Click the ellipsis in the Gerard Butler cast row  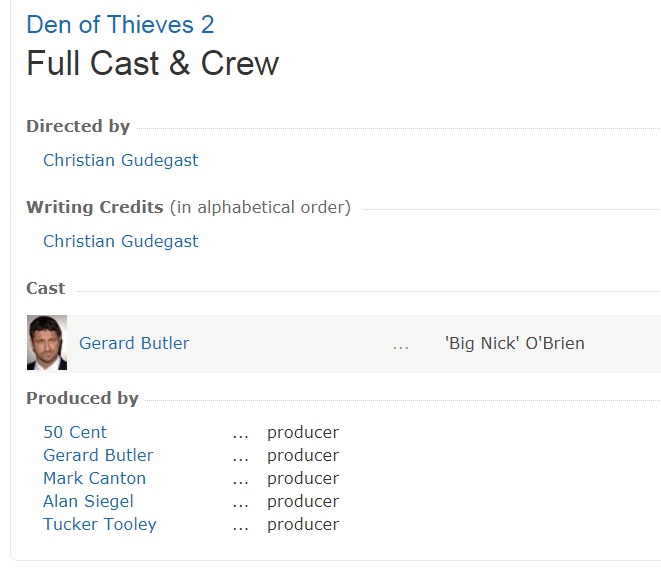(x=401, y=344)
